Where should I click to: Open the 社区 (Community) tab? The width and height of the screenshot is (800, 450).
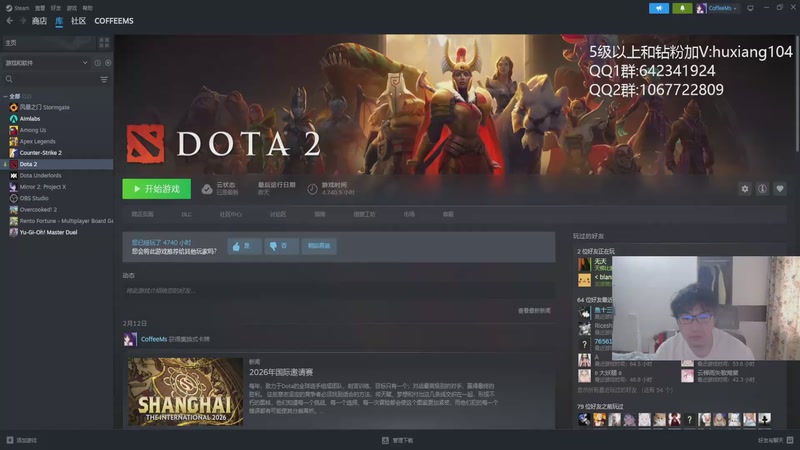[79, 21]
